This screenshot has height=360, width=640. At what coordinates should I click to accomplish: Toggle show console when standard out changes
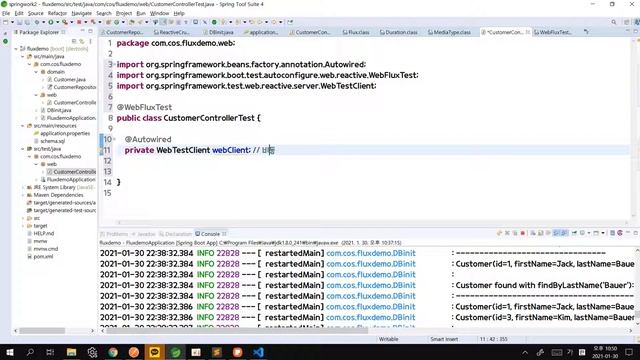pyautogui.click(x=556, y=233)
